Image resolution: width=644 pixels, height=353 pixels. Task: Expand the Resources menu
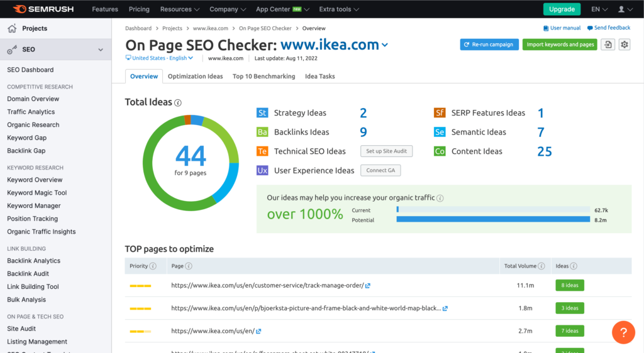[179, 9]
